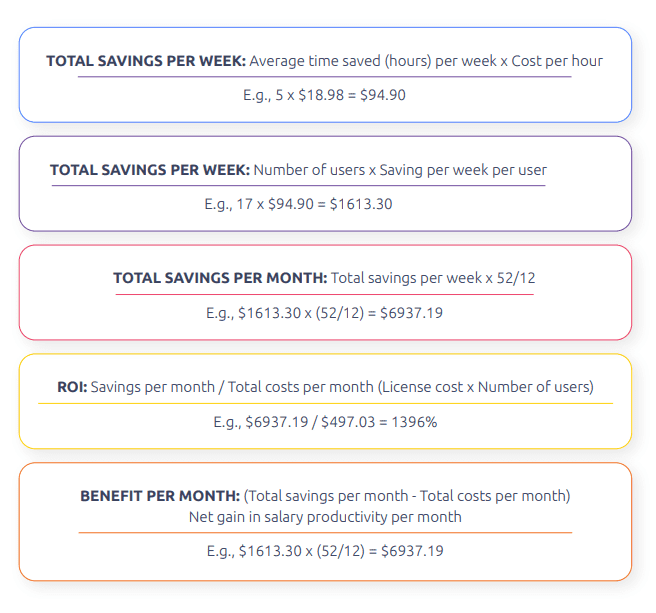The image size is (656, 613).
Task: Click the purple divider line in the blue card
Action: (324, 77)
